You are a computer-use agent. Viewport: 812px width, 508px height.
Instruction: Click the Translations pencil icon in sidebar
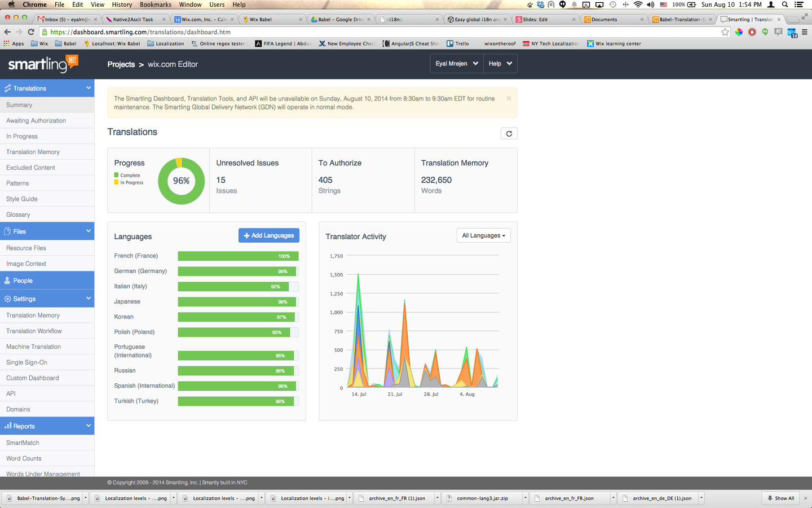8,89
